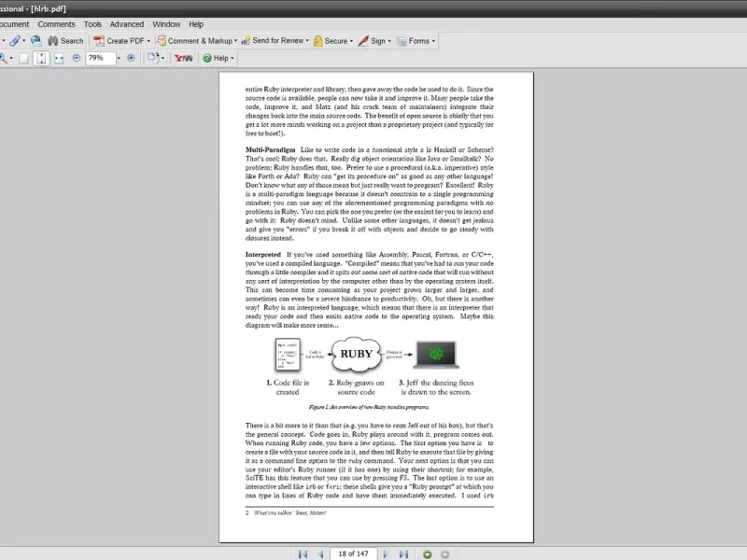Go to the first page

[303, 554]
